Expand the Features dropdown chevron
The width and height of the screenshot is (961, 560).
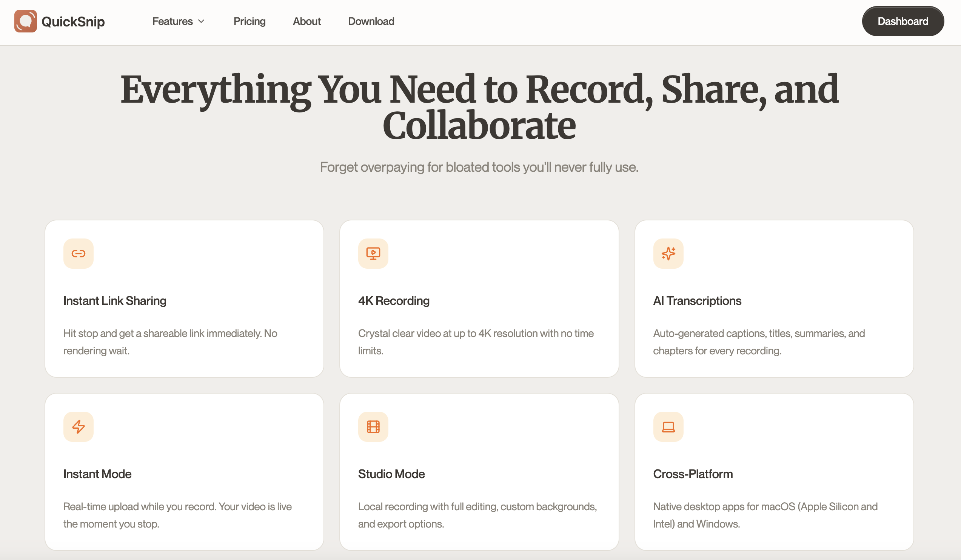[202, 22]
